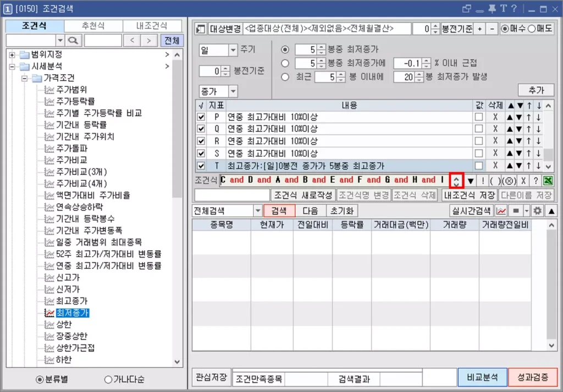Viewport: 563px width, 392px height.
Task: Click the 성과검증 button
Action: pyautogui.click(x=533, y=377)
